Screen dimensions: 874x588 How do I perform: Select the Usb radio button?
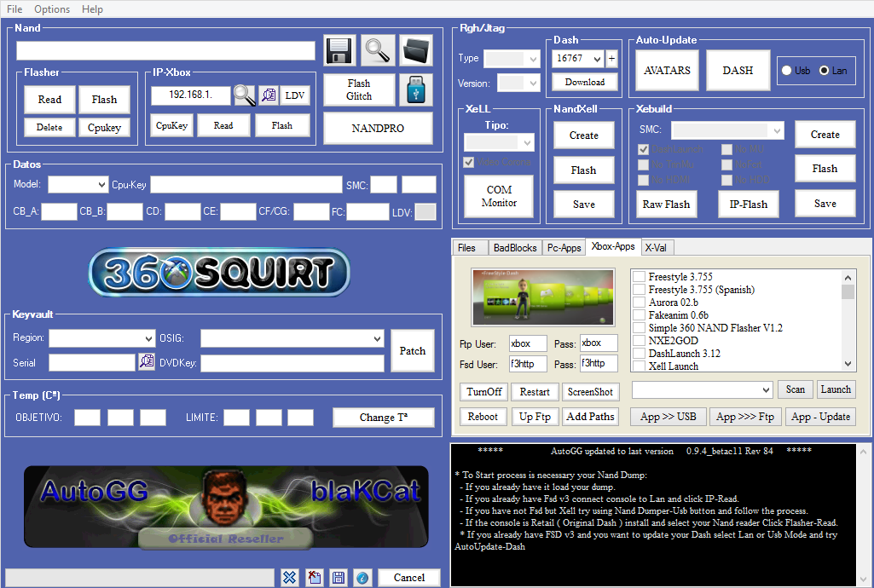coord(786,70)
